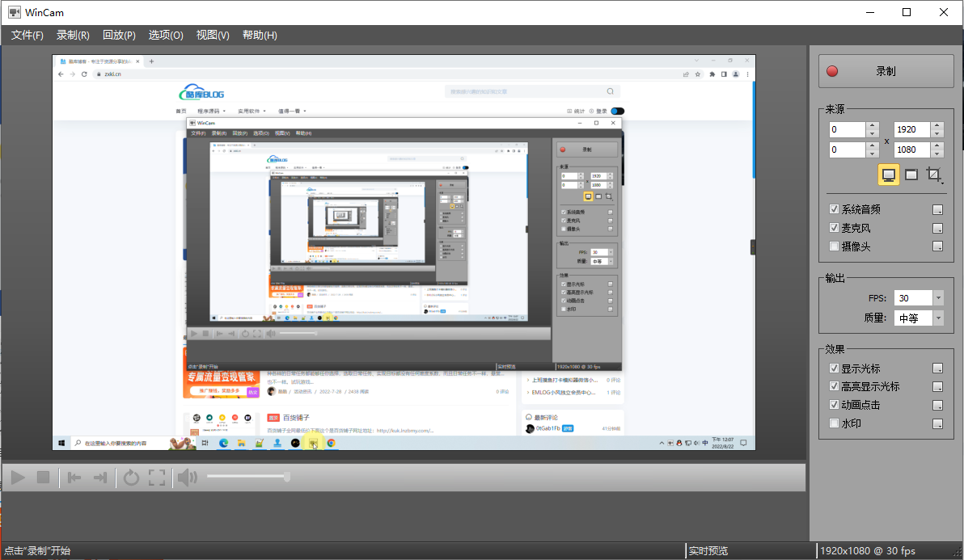Open the 回放(P) menu
Screen dimensions: 964x560
click(x=118, y=35)
